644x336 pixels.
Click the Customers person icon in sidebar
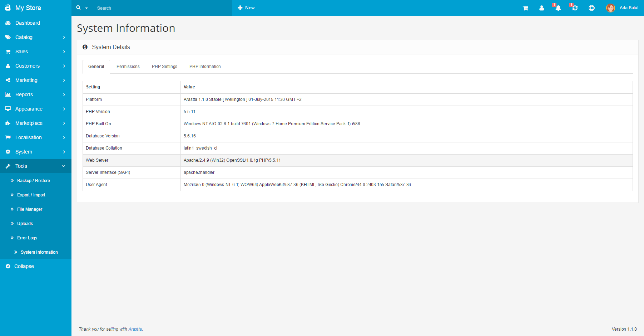pos(8,66)
